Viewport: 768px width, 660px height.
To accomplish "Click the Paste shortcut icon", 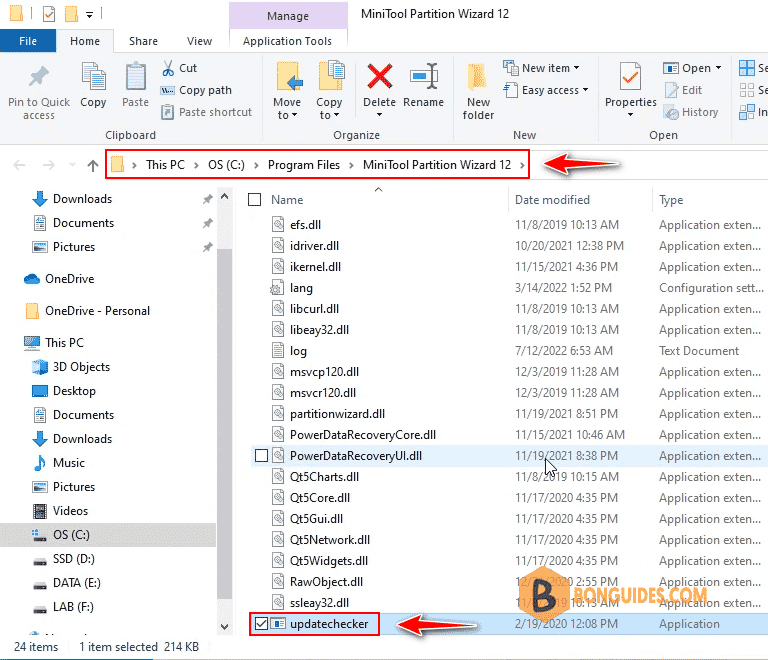I will (x=168, y=112).
